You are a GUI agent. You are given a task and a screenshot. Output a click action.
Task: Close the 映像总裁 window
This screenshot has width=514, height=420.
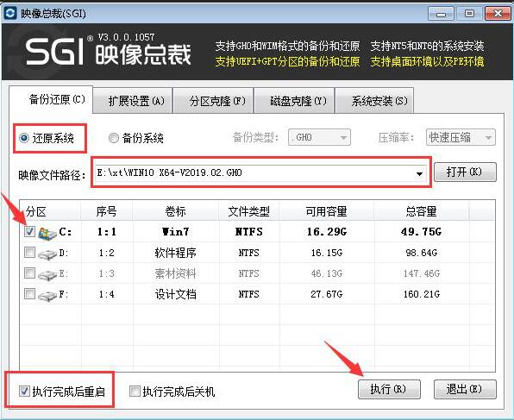tap(498, 14)
